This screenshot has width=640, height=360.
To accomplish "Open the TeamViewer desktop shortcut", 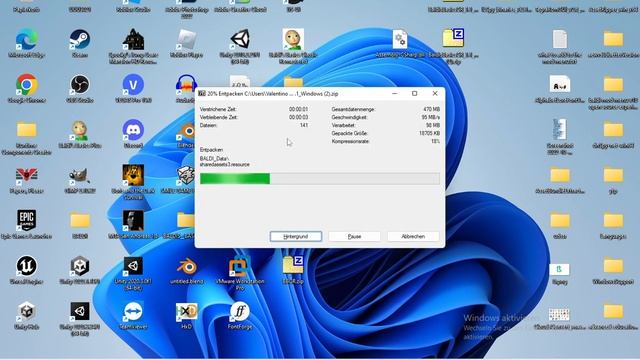I will (x=133, y=311).
